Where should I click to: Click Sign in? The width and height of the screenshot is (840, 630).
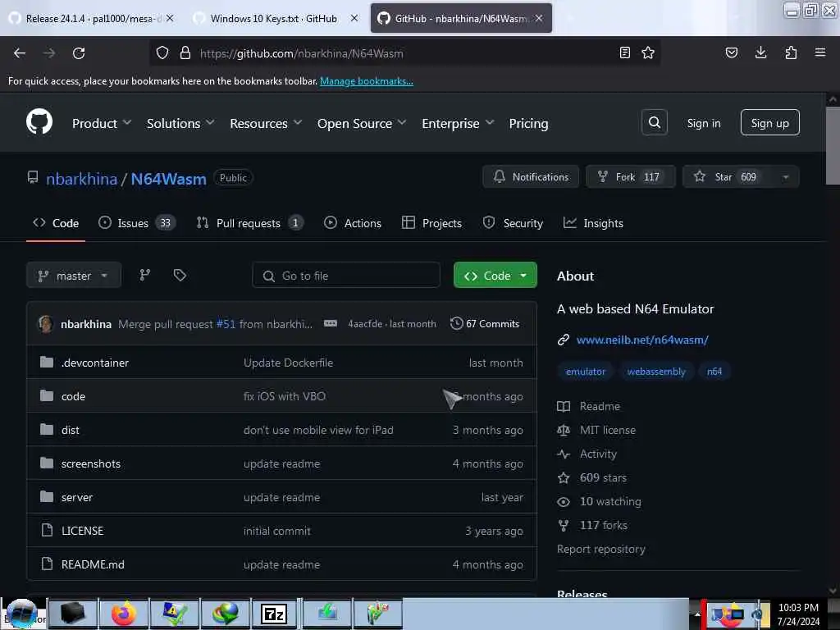coord(703,123)
